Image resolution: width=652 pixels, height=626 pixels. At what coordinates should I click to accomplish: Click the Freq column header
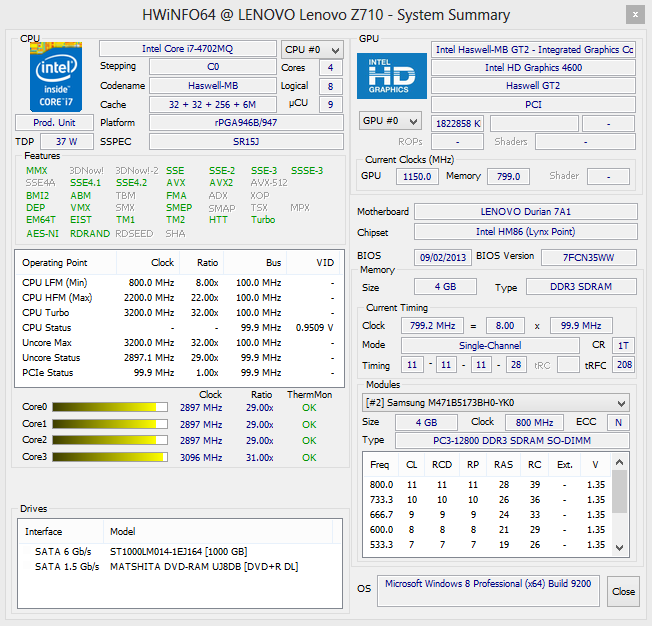(380, 465)
